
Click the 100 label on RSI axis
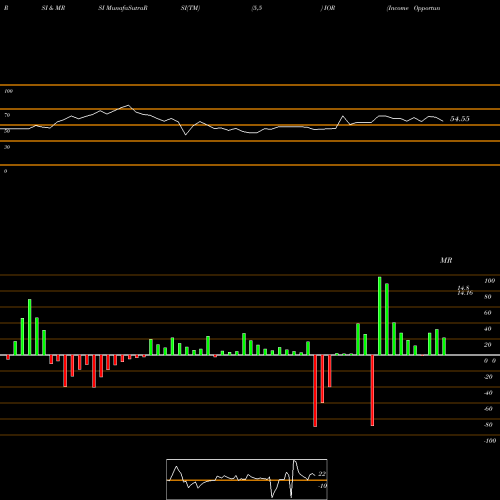[8, 91]
